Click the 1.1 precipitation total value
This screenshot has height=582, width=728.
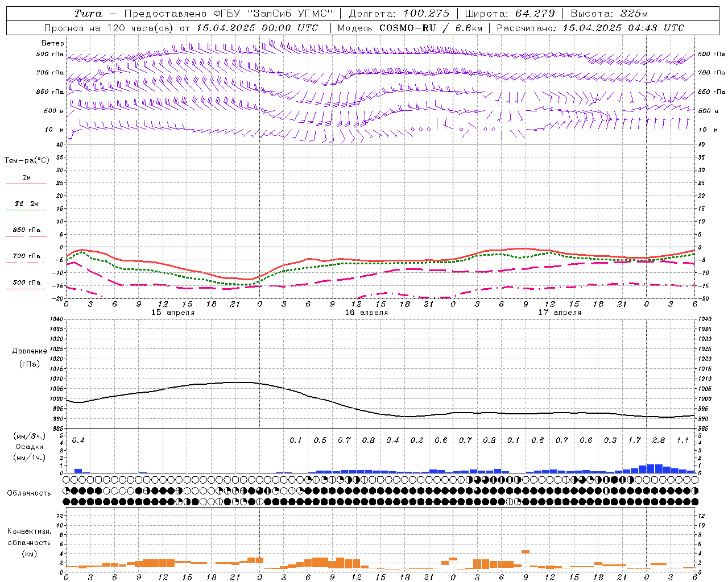pyautogui.click(x=682, y=440)
